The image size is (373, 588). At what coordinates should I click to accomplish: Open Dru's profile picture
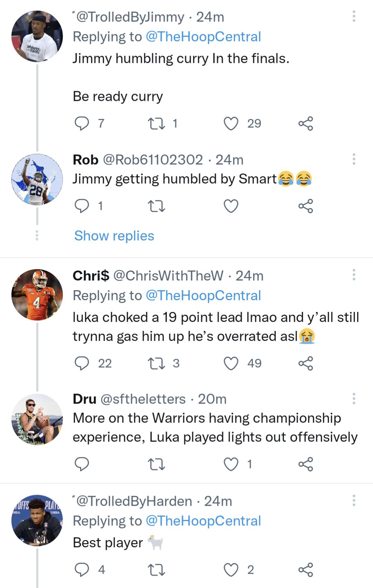(37, 419)
